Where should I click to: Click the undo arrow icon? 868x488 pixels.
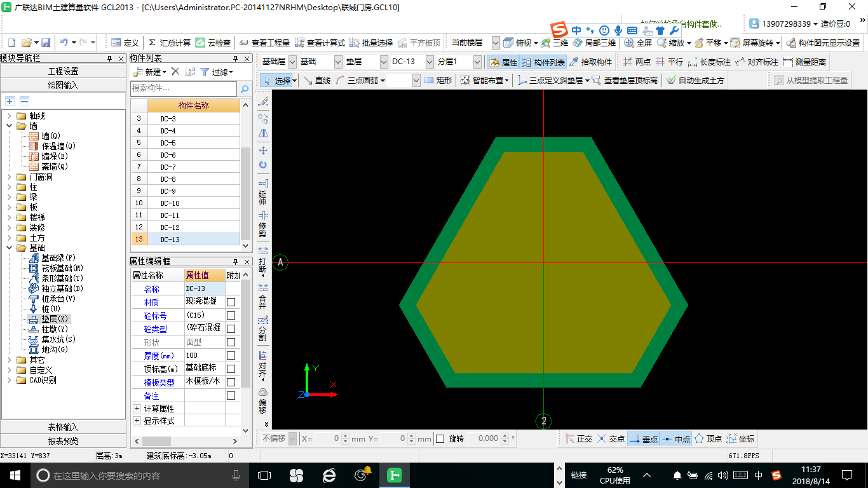pos(64,43)
